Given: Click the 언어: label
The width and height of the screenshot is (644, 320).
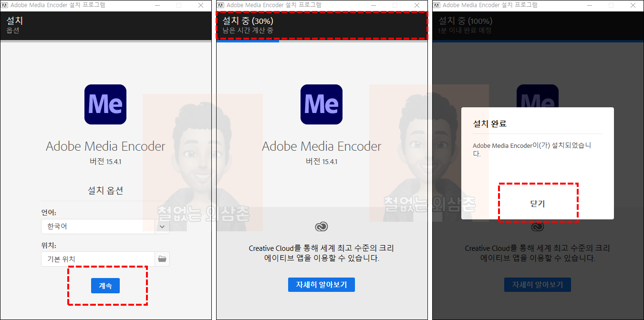Looking at the screenshot, I should 49,212.
